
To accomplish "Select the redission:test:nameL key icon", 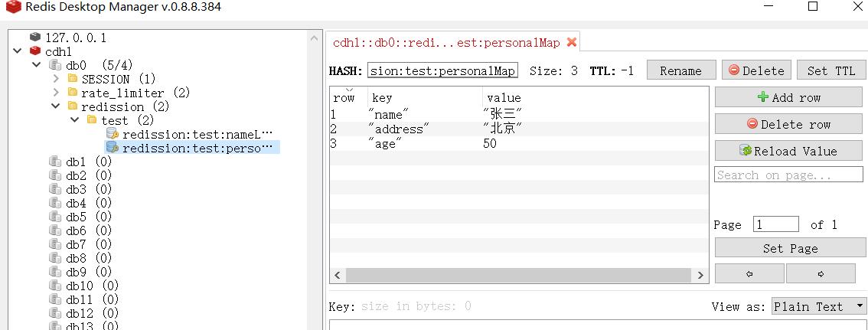I will 112,134.
